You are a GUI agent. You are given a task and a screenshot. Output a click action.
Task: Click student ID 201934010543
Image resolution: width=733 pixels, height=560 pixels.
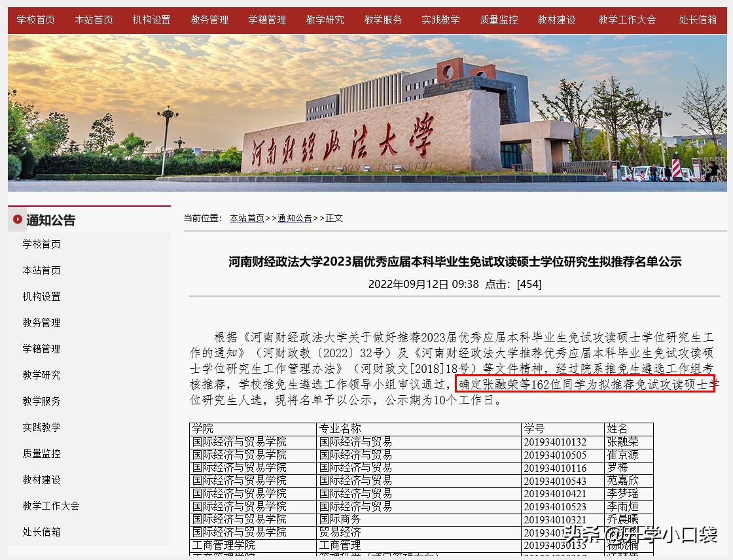(555, 481)
